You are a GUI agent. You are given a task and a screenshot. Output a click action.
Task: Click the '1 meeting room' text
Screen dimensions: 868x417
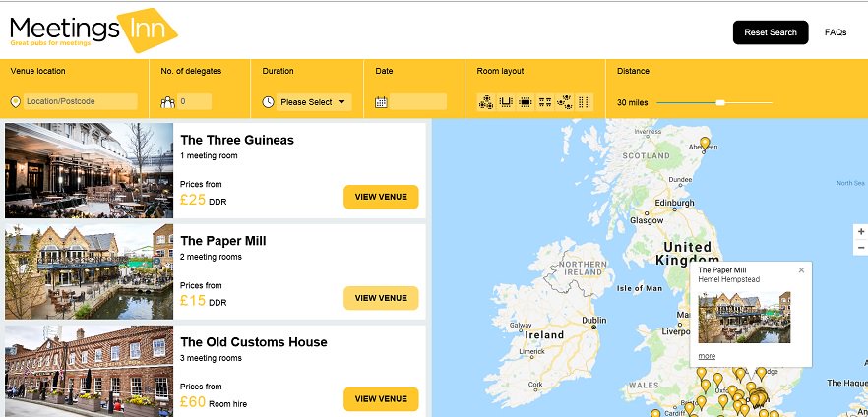pos(209,156)
